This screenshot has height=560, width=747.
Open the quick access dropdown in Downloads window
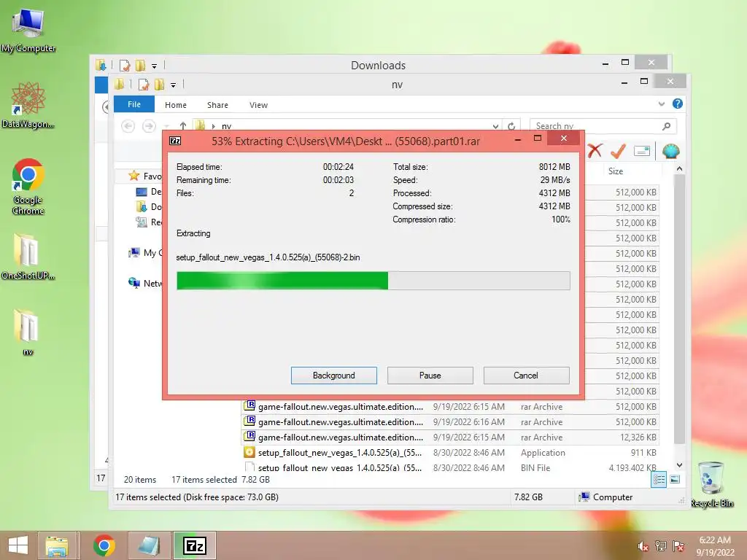[x=154, y=66]
